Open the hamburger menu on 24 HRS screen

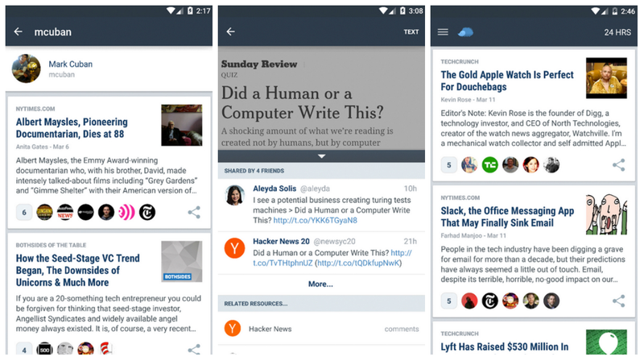(443, 32)
